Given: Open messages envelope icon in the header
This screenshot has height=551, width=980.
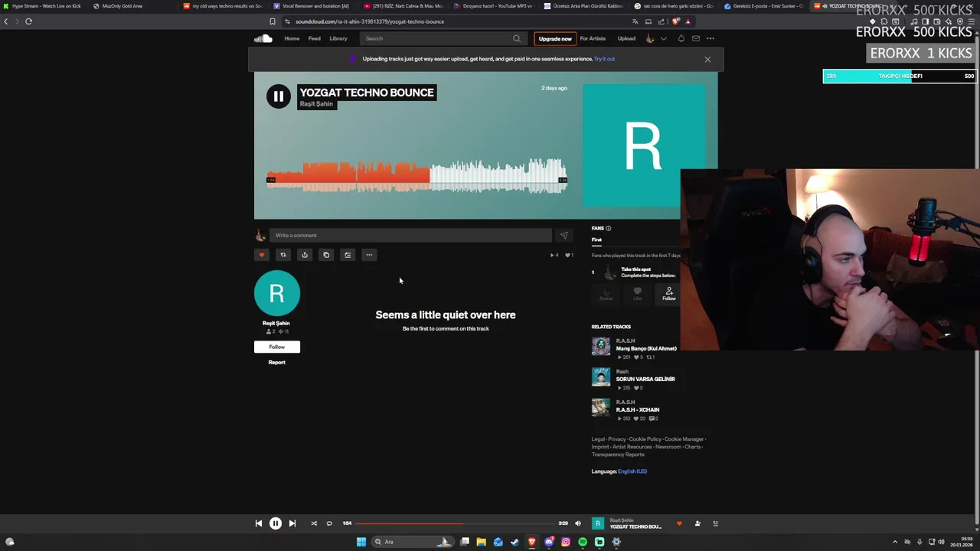Looking at the screenshot, I should point(695,38).
